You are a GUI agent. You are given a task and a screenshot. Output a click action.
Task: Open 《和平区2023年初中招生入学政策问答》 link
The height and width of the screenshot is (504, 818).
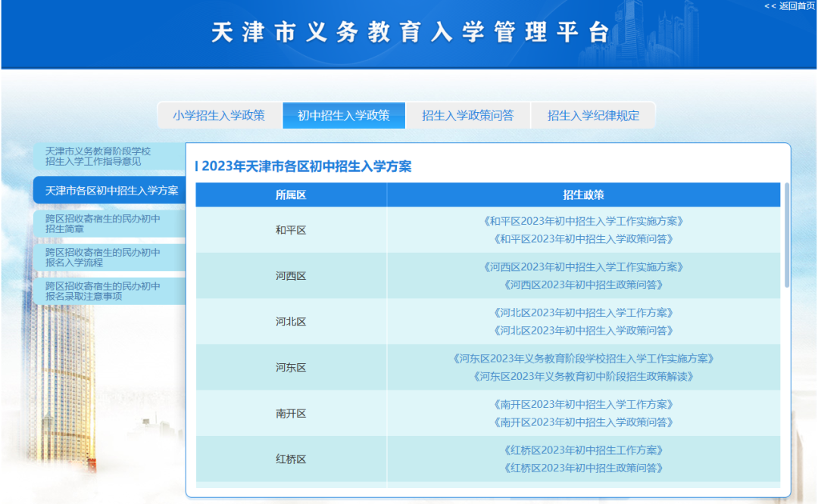point(583,238)
